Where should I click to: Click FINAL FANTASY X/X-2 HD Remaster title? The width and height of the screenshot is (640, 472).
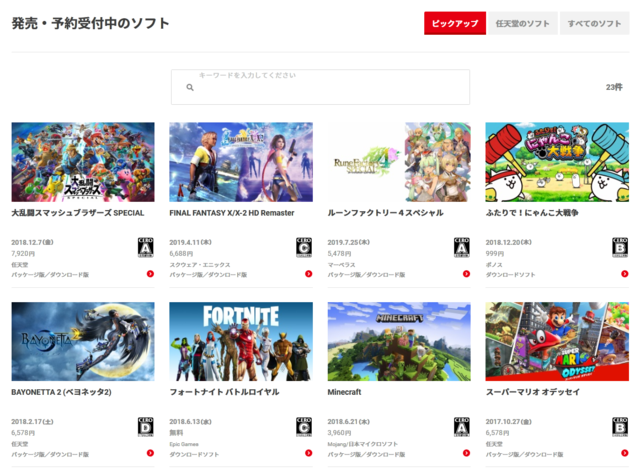(232, 213)
